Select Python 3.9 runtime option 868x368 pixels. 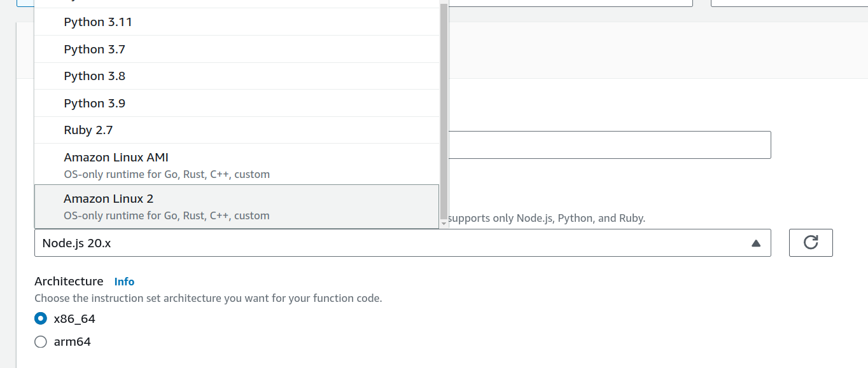[94, 103]
